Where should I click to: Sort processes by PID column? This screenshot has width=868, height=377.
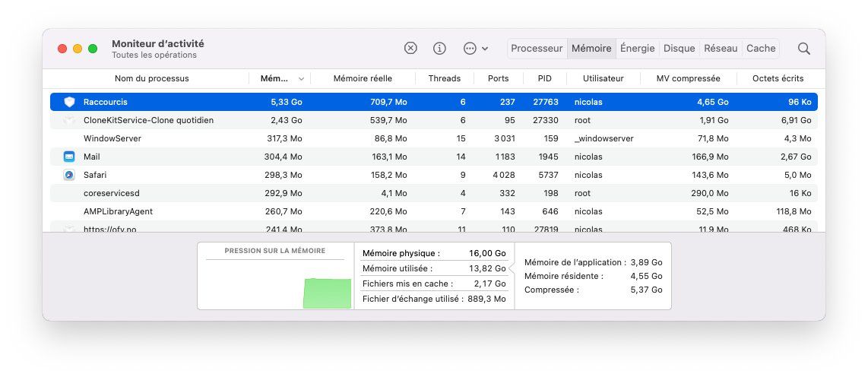click(544, 78)
